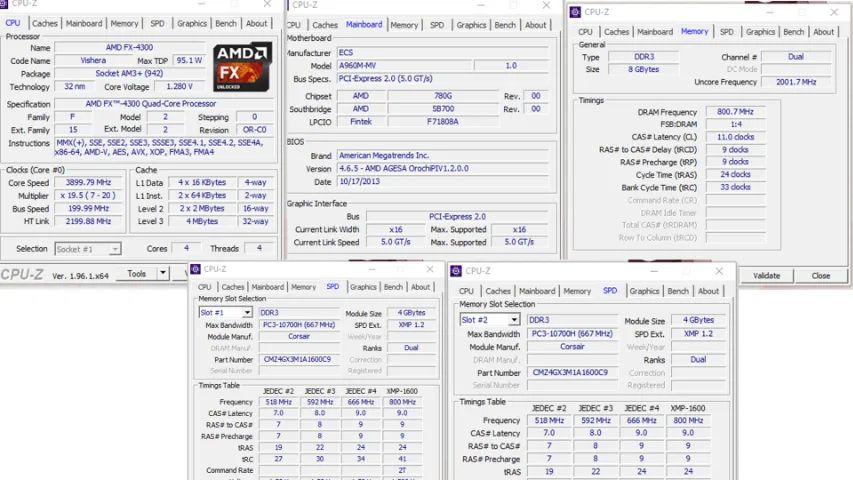853x480 pixels.
Task: Click the Manufacturer field showing ECS
Action: (x=443, y=53)
